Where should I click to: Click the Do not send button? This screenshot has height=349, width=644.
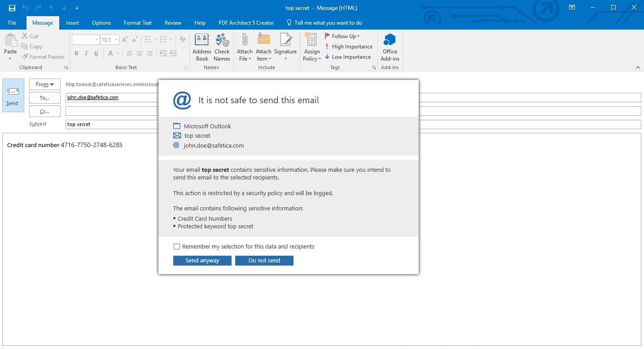click(x=264, y=261)
